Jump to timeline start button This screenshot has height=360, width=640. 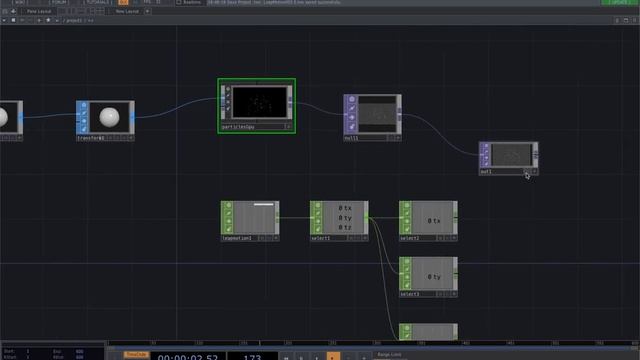click(286, 357)
